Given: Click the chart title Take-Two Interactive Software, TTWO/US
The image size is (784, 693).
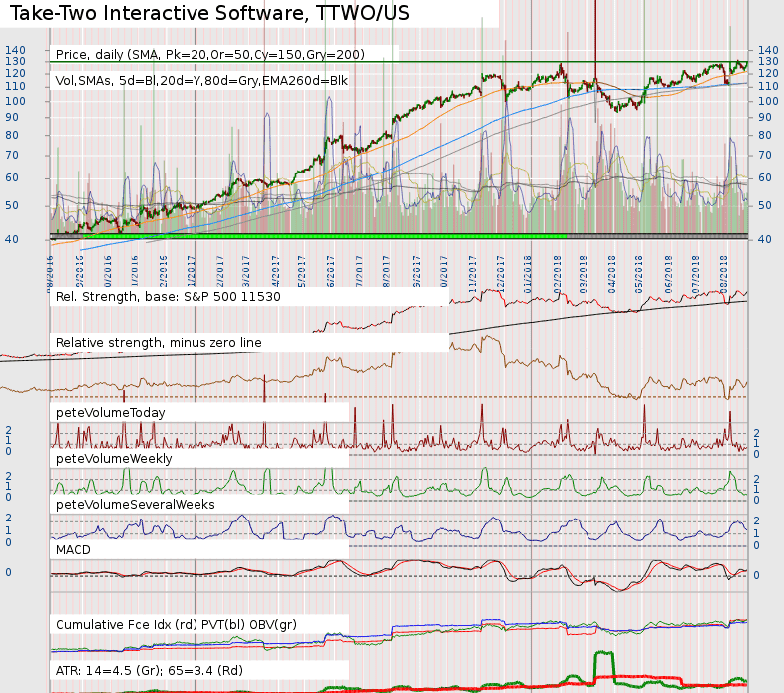Looking at the screenshot, I should tap(209, 14).
